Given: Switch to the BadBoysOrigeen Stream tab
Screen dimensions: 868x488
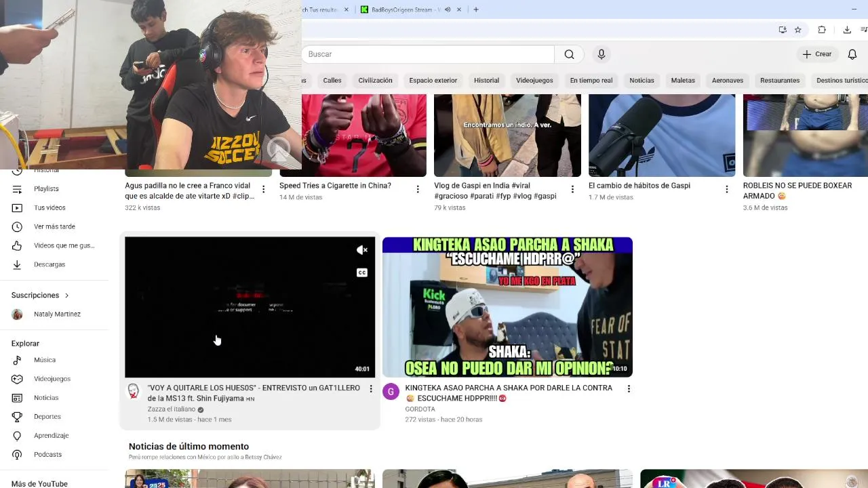Looking at the screenshot, I should (x=406, y=9).
